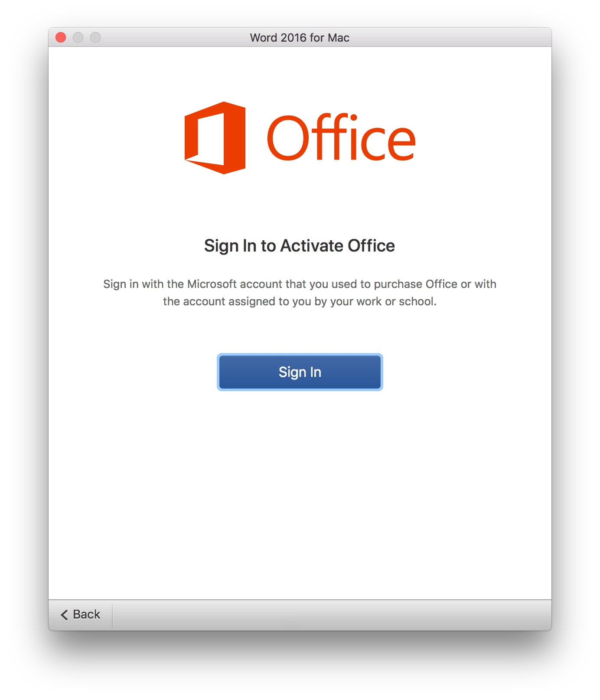Click the word 'Microsoft' in the description
The height and width of the screenshot is (700, 600).
(212, 284)
